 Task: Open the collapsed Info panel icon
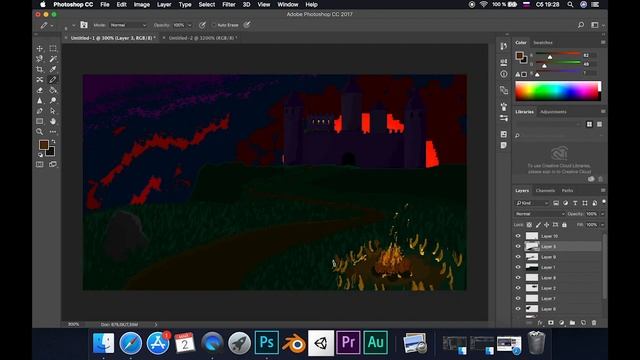click(504, 74)
